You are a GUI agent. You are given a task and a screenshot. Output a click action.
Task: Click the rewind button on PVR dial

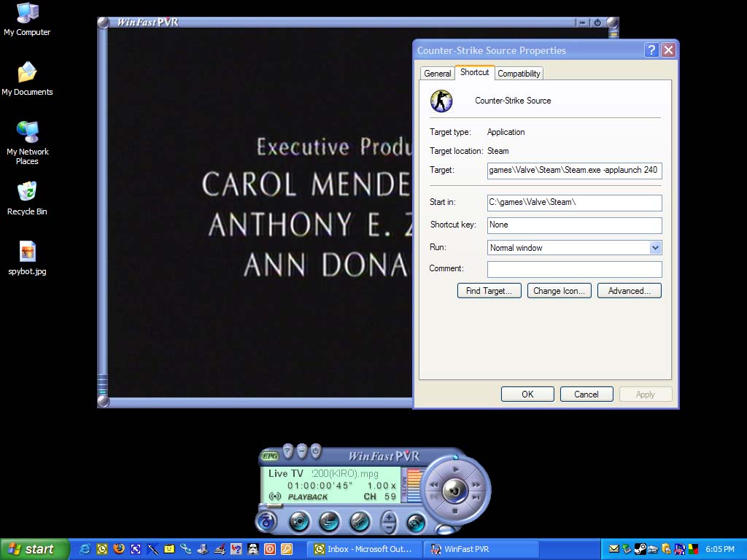click(434, 485)
